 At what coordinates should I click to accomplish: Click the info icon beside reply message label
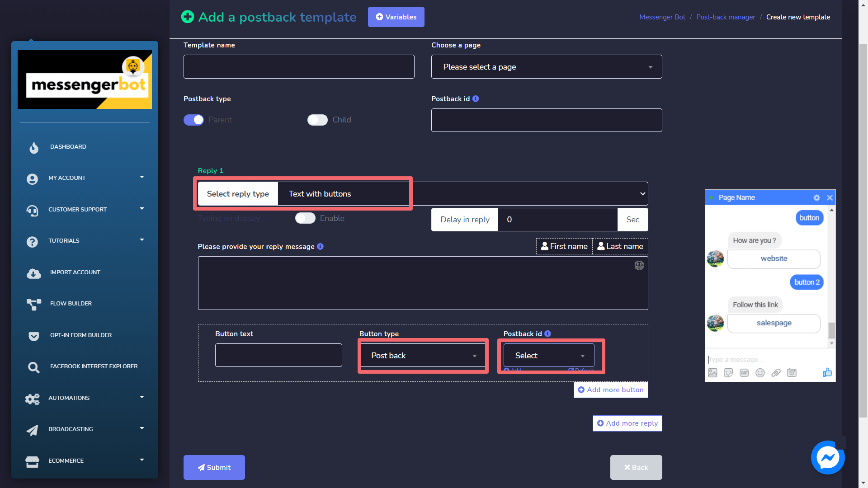coord(320,246)
